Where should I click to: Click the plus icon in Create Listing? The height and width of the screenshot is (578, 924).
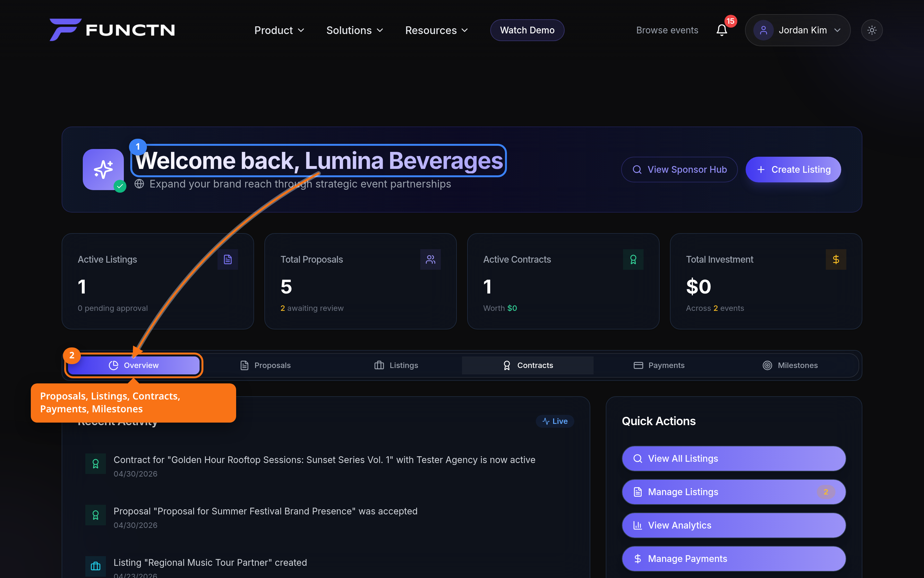coord(761,169)
